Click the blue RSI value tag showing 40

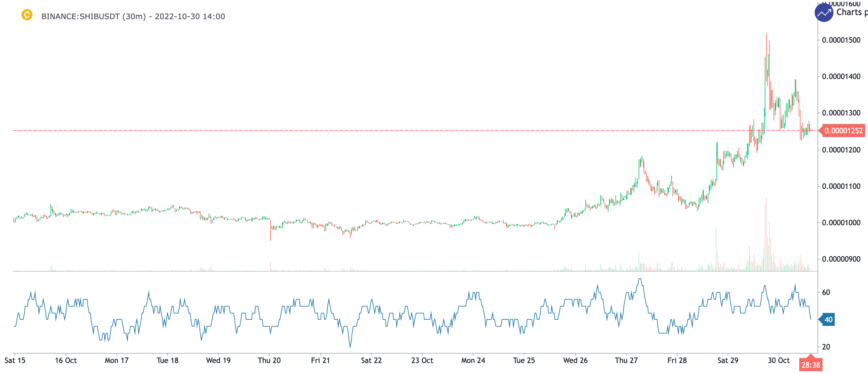pos(828,319)
